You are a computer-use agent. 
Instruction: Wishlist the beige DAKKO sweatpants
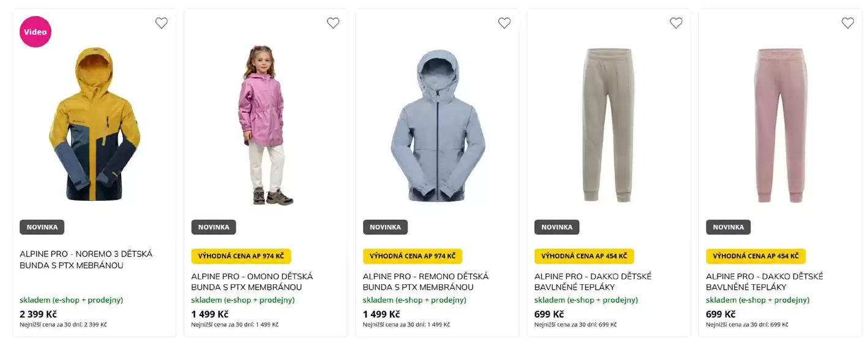[x=676, y=23]
